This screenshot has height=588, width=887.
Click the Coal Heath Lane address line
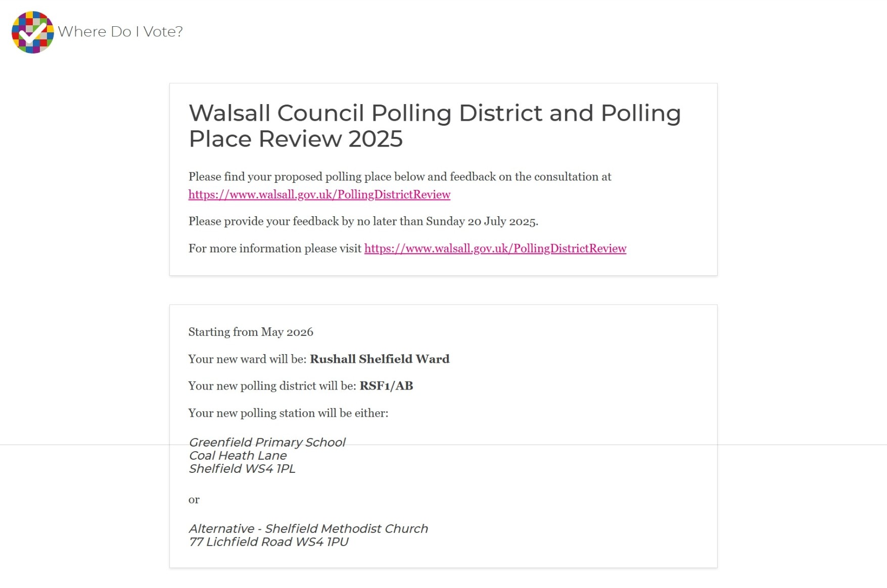pyautogui.click(x=238, y=456)
